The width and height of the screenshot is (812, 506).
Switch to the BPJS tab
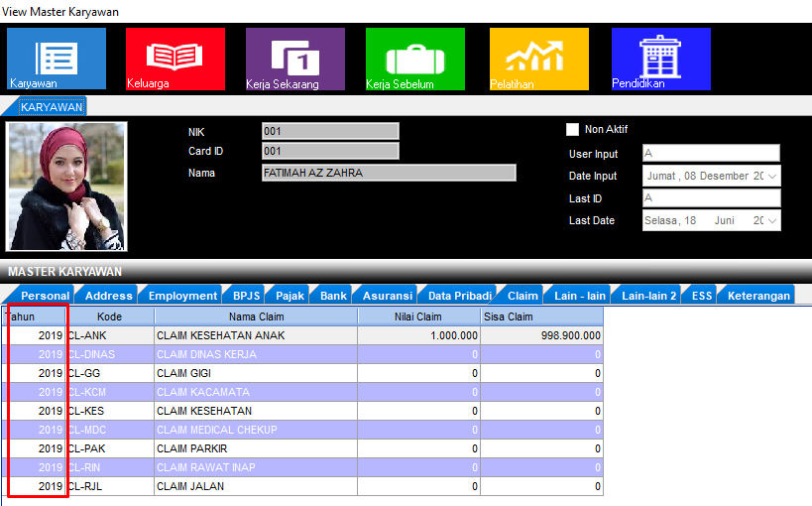(246, 296)
